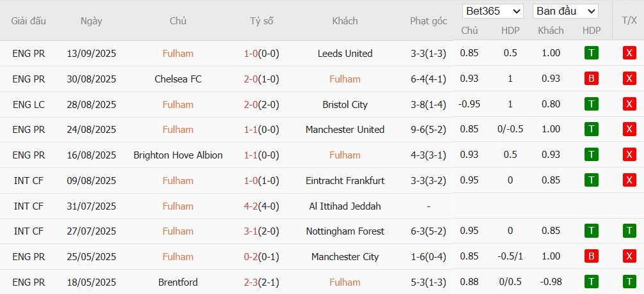Screen dimensions: 644x294
Task: Click the red B badge in Manchester City row
Action: [591, 257]
